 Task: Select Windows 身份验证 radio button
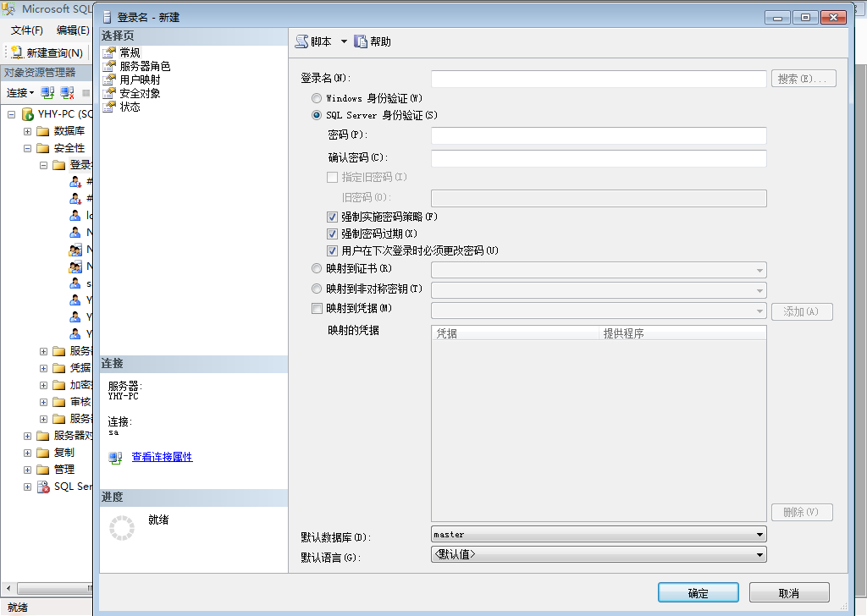[317, 98]
